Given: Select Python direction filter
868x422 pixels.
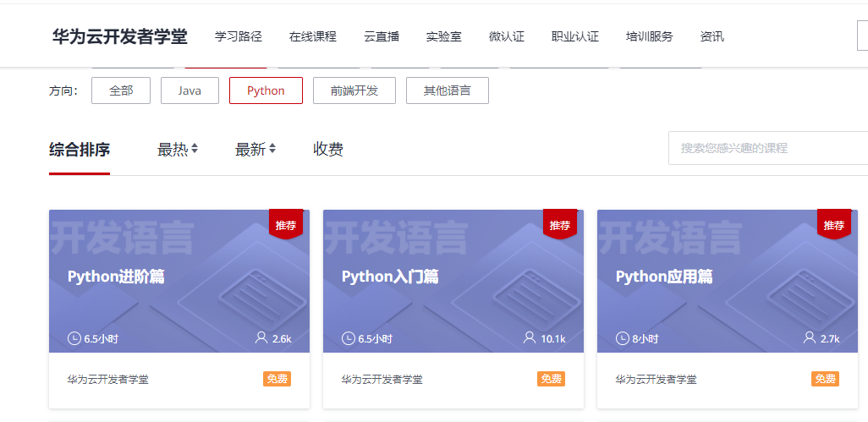Looking at the screenshot, I should (x=266, y=90).
